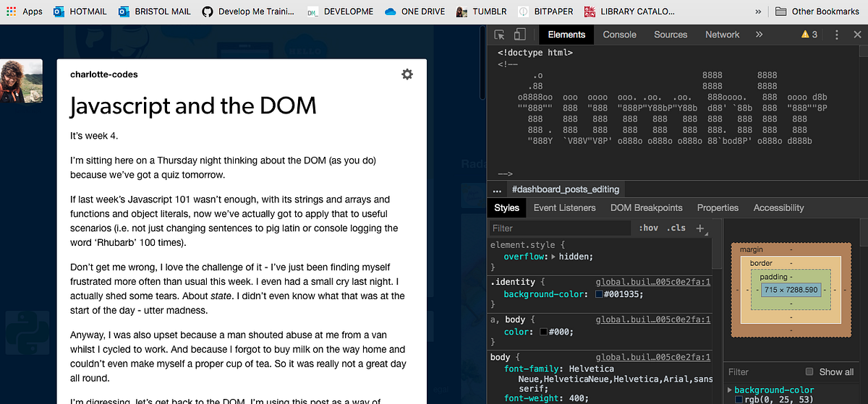Click the #000 color swatch

542,332
